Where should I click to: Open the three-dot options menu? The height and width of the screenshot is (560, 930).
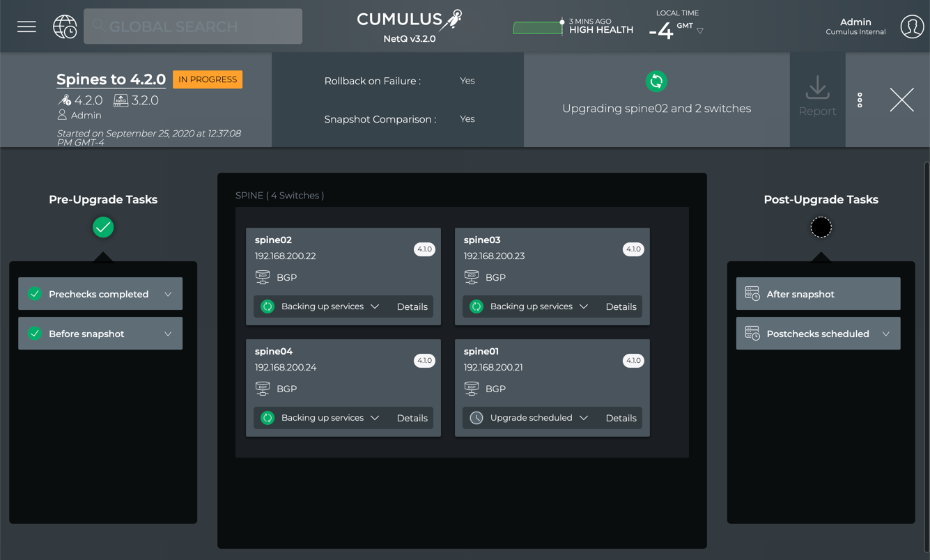(x=860, y=100)
